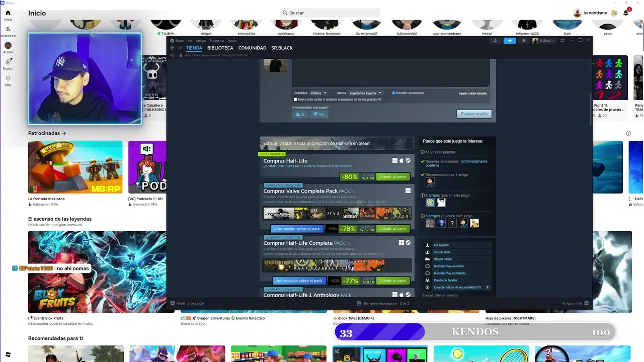The height and width of the screenshot is (362, 644).
Task: Open Steam friends icon in title bar
Action: [495, 41]
